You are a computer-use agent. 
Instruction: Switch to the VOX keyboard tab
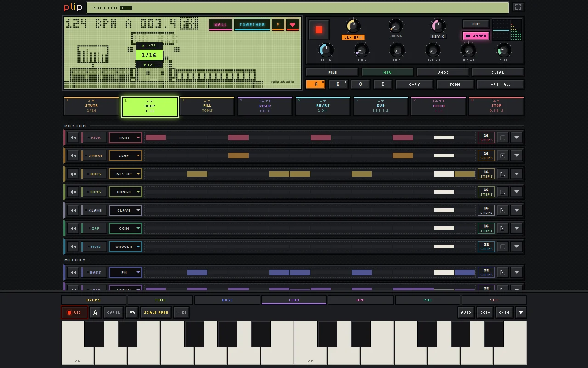click(494, 300)
